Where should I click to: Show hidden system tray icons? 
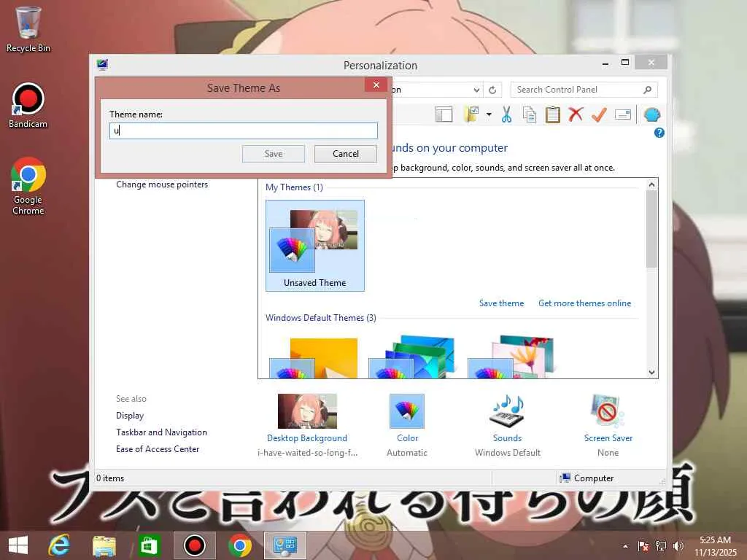[625, 546]
